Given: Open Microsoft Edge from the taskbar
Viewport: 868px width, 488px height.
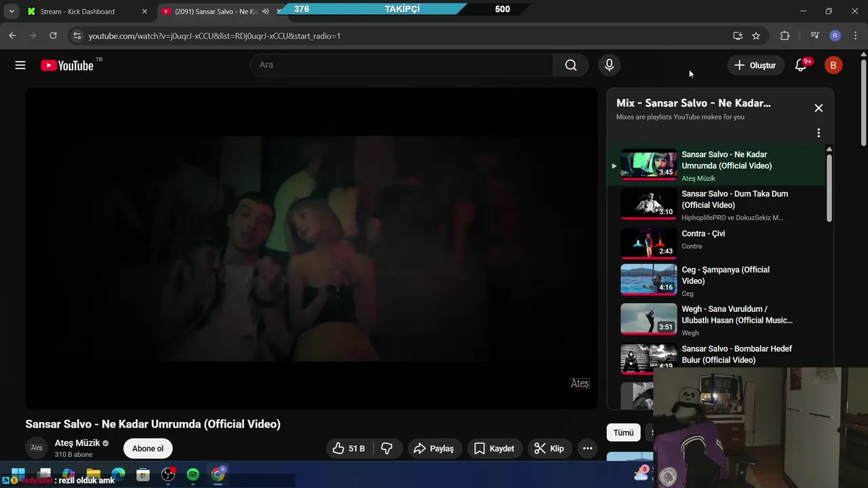Looking at the screenshot, I should pyautogui.click(x=118, y=474).
